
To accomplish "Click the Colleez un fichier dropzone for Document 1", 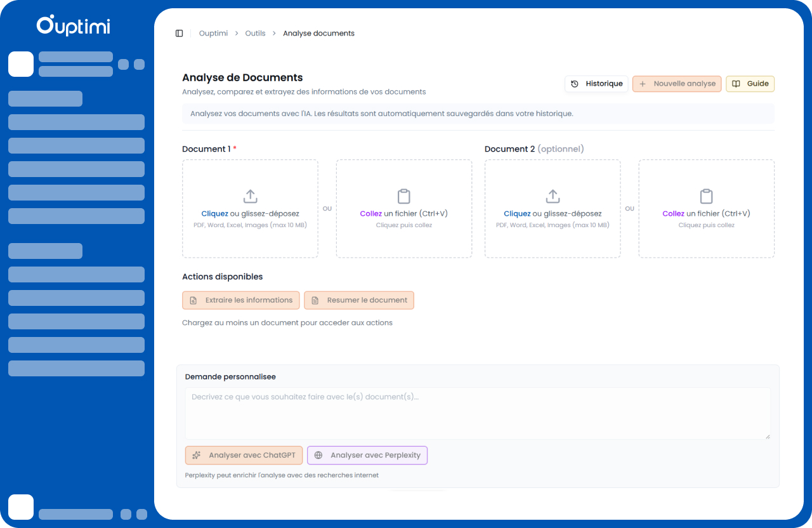I will 403,209.
